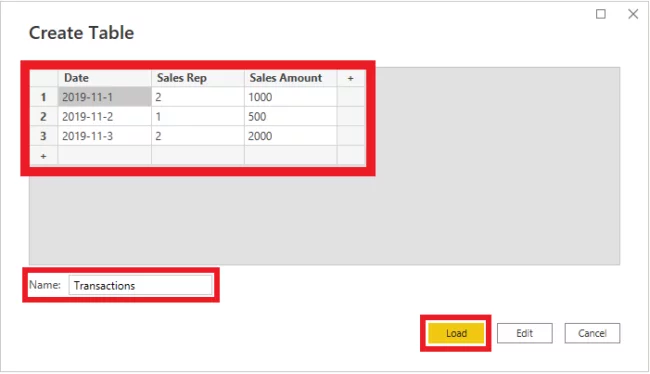Select the Sales Rep column header
The height and width of the screenshot is (374, 650).
[x=198, y=78]
